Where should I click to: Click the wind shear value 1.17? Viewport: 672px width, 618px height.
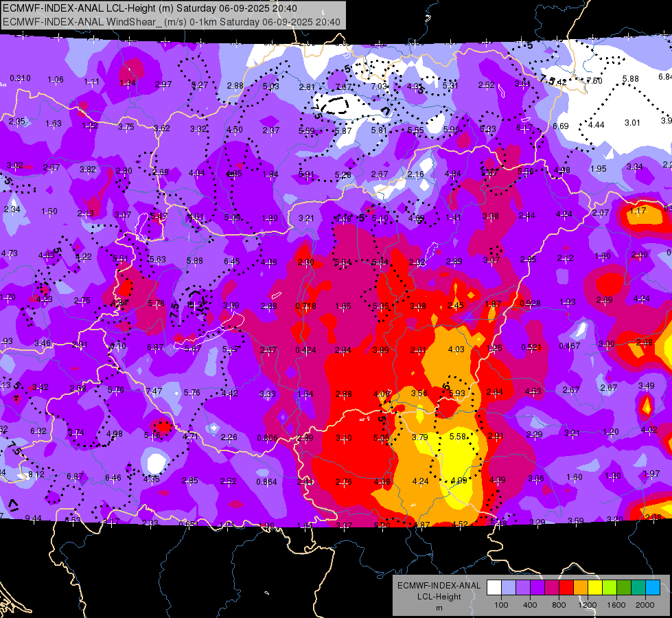pos(638,210)
